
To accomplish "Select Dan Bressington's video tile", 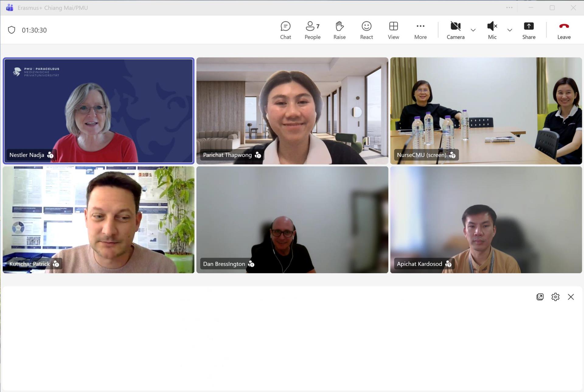I will click(x=292, y=219).
